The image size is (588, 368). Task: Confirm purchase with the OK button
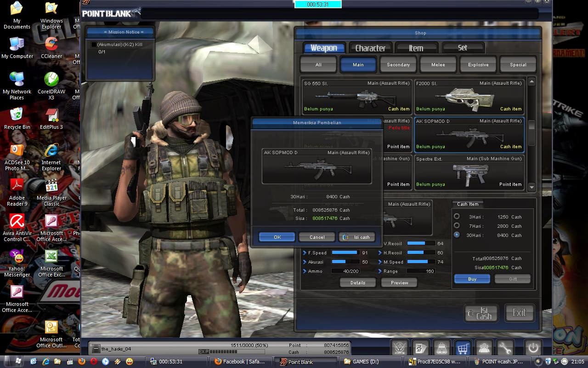coord(277,237)
